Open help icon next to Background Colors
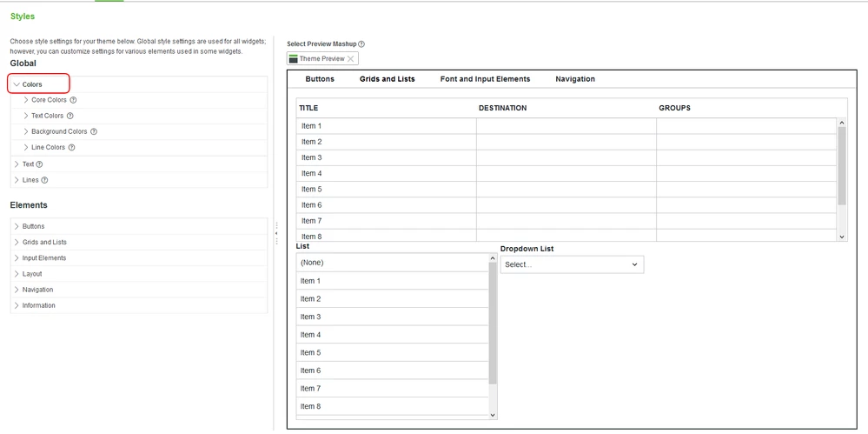The width and height of the screenshot is (868, 434). pyautogui.click(x=94, y=132)
